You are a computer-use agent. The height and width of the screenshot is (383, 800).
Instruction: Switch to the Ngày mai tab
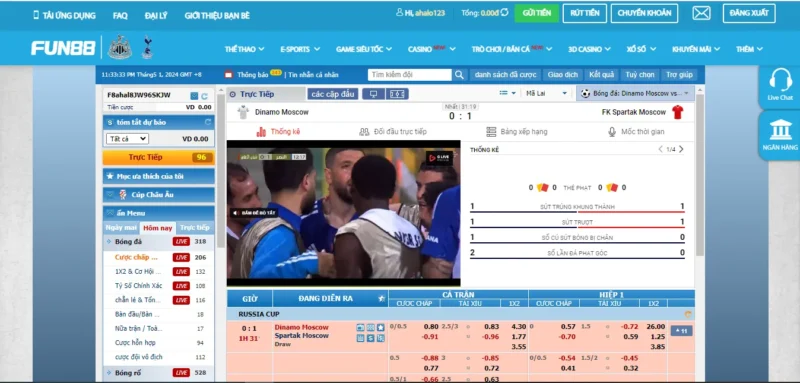[x=121, y=228]
